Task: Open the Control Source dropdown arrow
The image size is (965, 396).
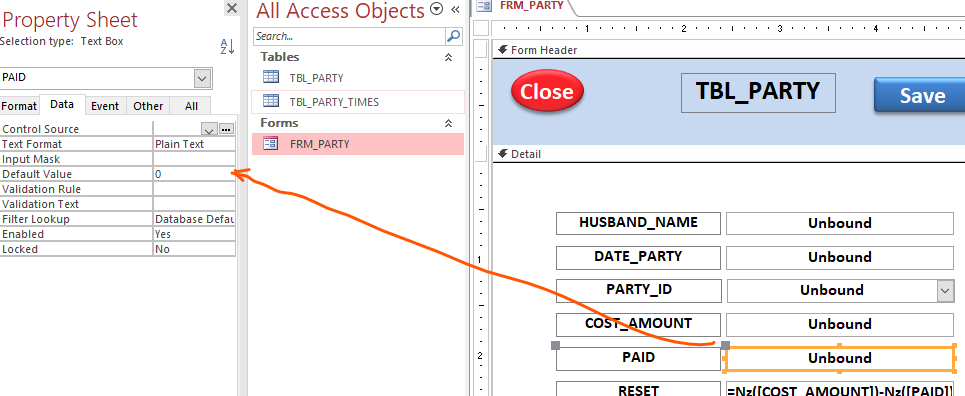Action: tap(209, 129)
